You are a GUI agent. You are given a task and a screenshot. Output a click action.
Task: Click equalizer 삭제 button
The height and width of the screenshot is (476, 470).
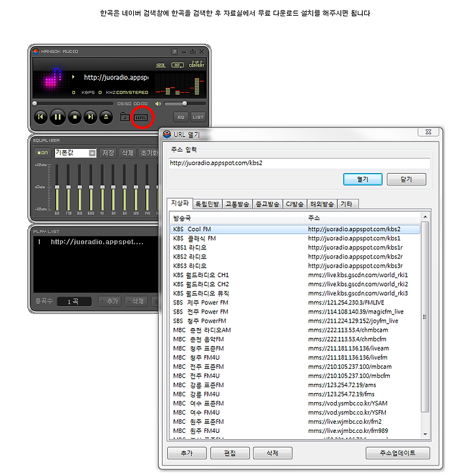[127, 153]
